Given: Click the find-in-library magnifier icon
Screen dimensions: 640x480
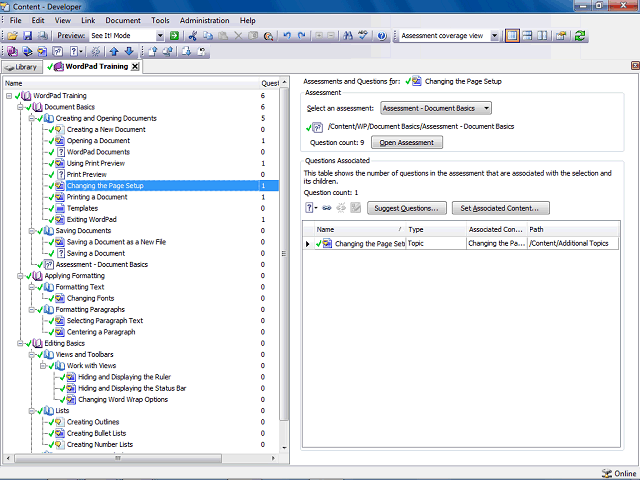Looking at the screenshot, I should tap(268, 36).
